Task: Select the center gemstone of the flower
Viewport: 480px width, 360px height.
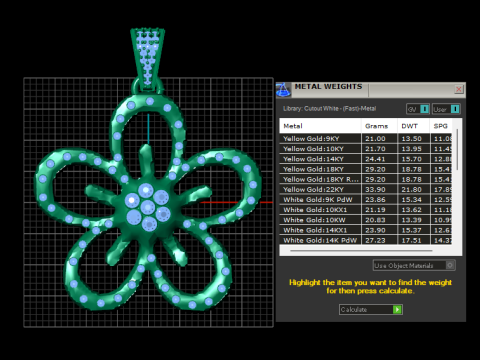Action: pyautogui.click(x=147, y=207)
